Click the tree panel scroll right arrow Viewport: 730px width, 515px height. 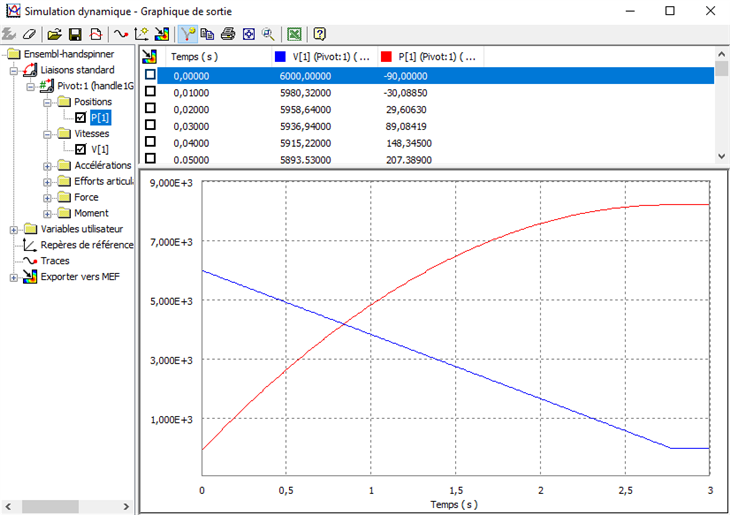(x=126, y=507)
